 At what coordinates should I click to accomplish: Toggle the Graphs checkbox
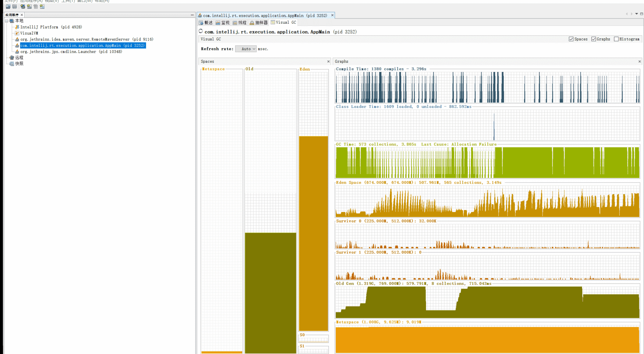(x=594, y=39)
